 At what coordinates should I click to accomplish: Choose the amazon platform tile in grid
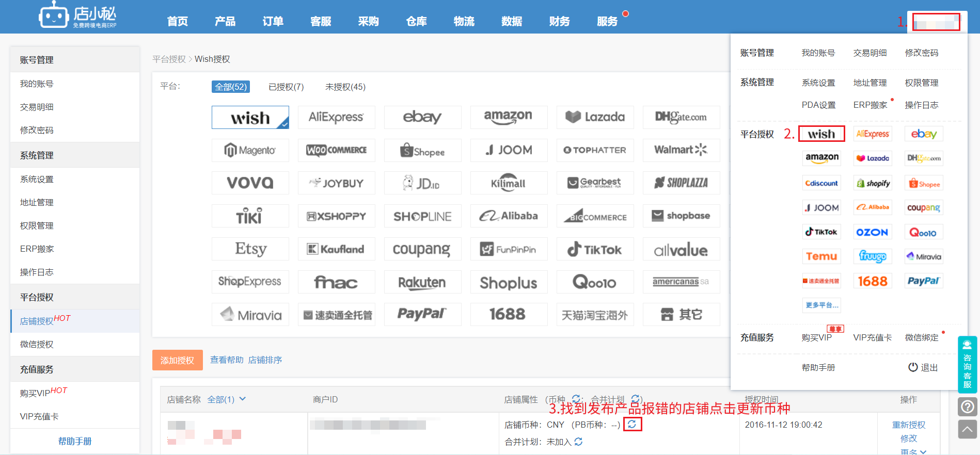509,117
